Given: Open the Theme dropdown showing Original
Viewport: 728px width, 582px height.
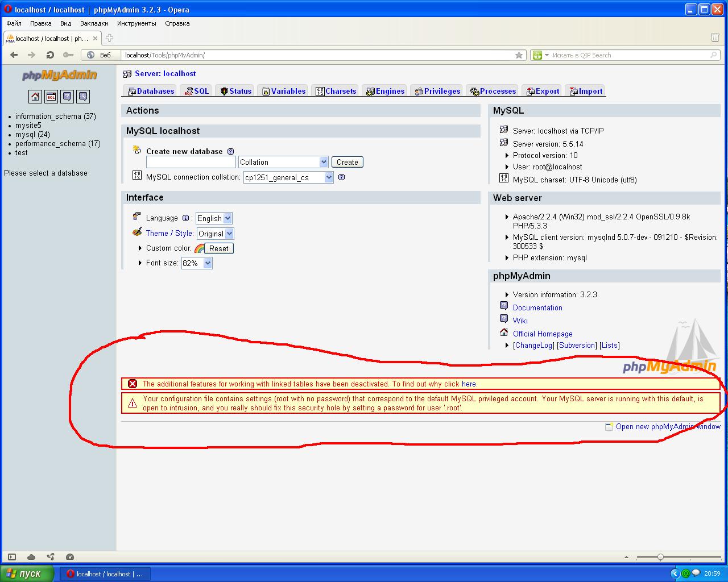Looking at the screenshot, I should (215, 234).
